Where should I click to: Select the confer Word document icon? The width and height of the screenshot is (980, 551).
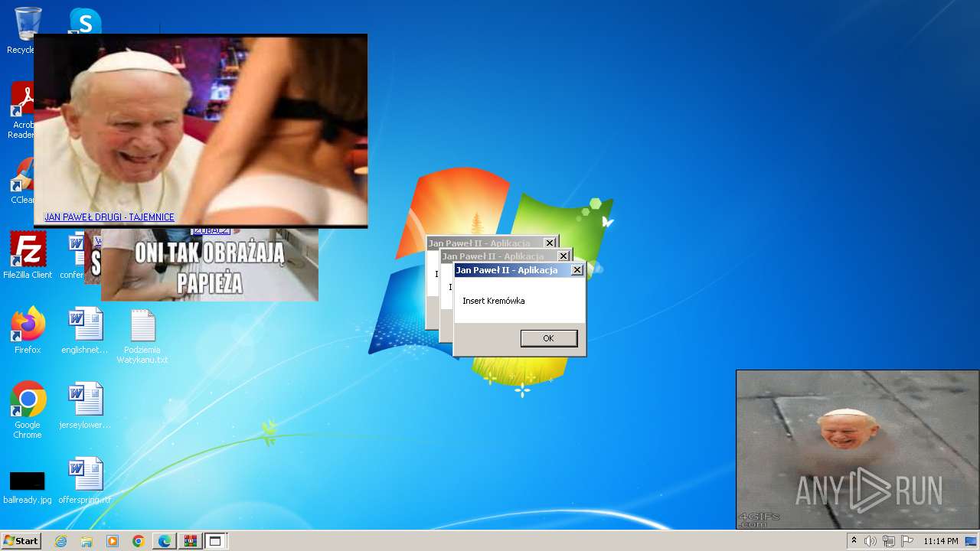point(75,256)
